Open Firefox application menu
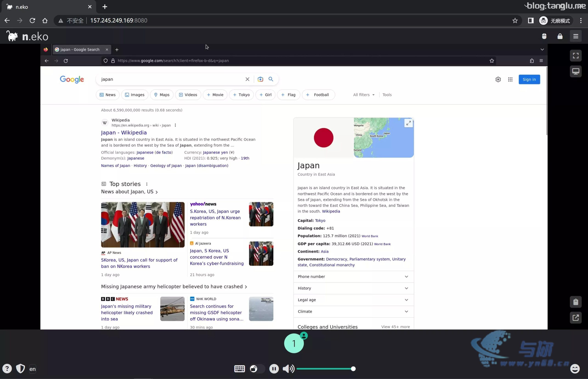This screenshot has width=588, height=379. coord(541,61)
